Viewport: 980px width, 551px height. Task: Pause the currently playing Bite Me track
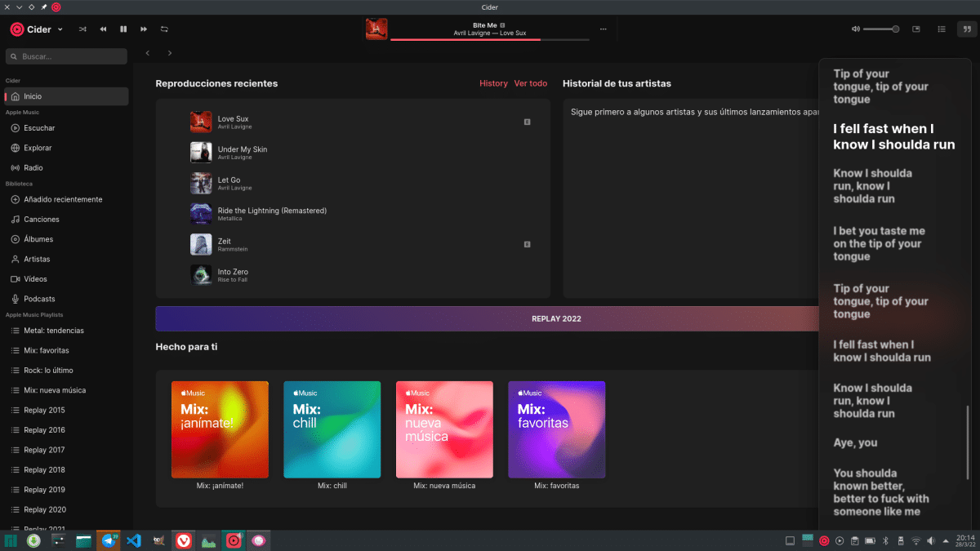122,29
